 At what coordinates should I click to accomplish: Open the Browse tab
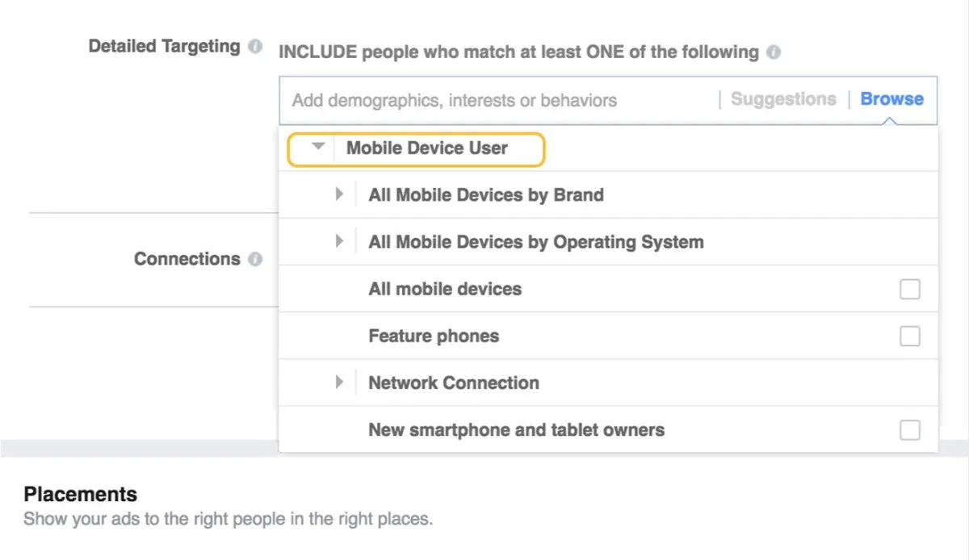(x=892, y=99)
